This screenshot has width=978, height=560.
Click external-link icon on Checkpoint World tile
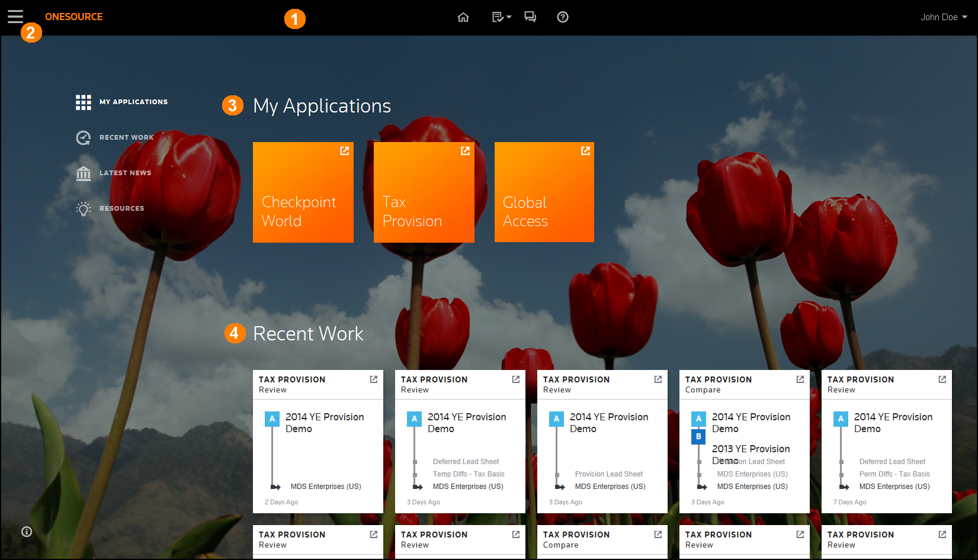click(x=344, y=151)
